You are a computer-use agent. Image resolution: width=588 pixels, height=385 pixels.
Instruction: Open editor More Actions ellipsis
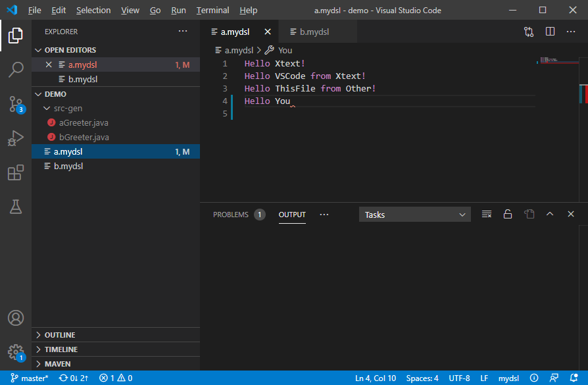(x=571, y=32)
